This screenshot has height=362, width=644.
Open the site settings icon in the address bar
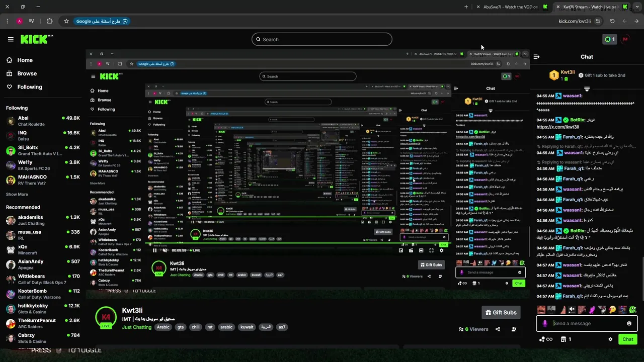coord(598,21)
